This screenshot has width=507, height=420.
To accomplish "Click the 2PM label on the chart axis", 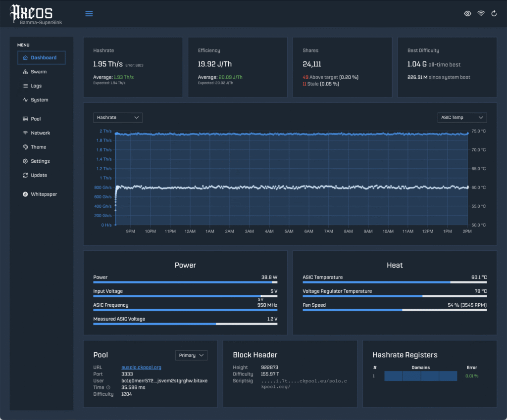I will pos(467,231).
